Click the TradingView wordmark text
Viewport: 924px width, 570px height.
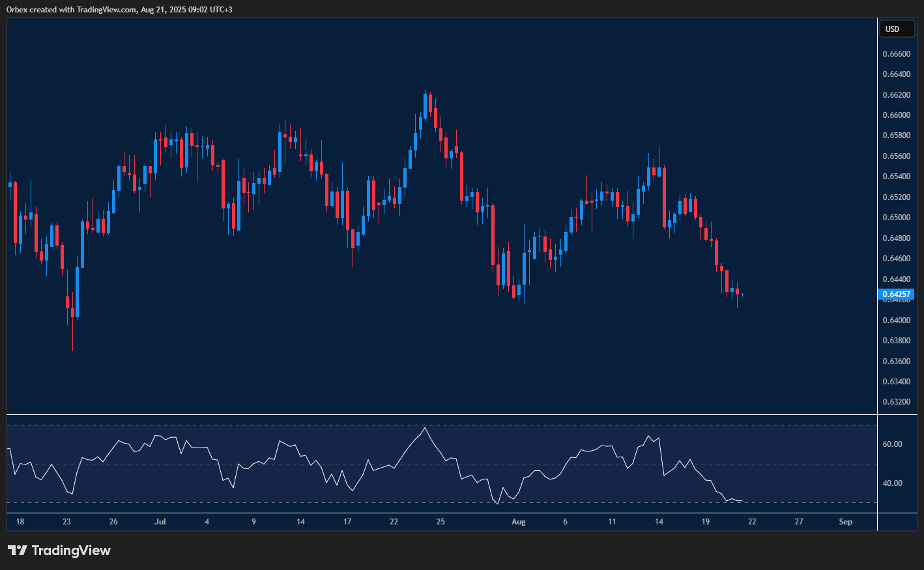(x=71, y=550)
